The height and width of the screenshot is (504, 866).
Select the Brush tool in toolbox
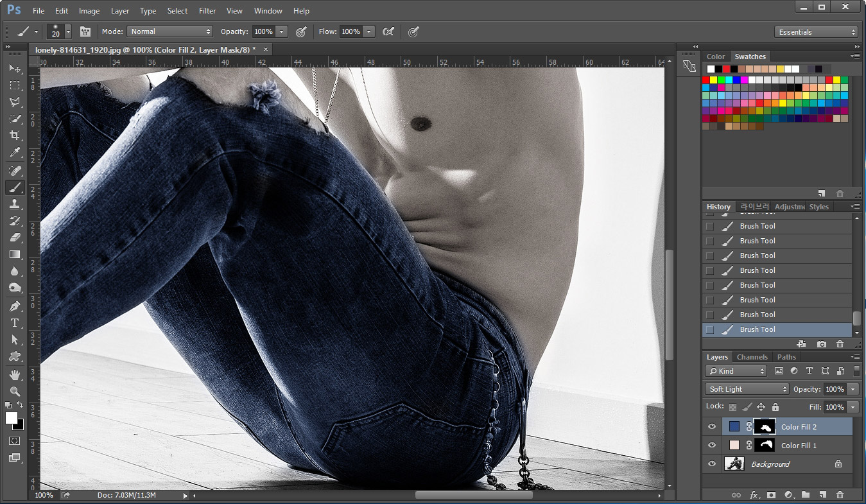click(x=15, y=187)
